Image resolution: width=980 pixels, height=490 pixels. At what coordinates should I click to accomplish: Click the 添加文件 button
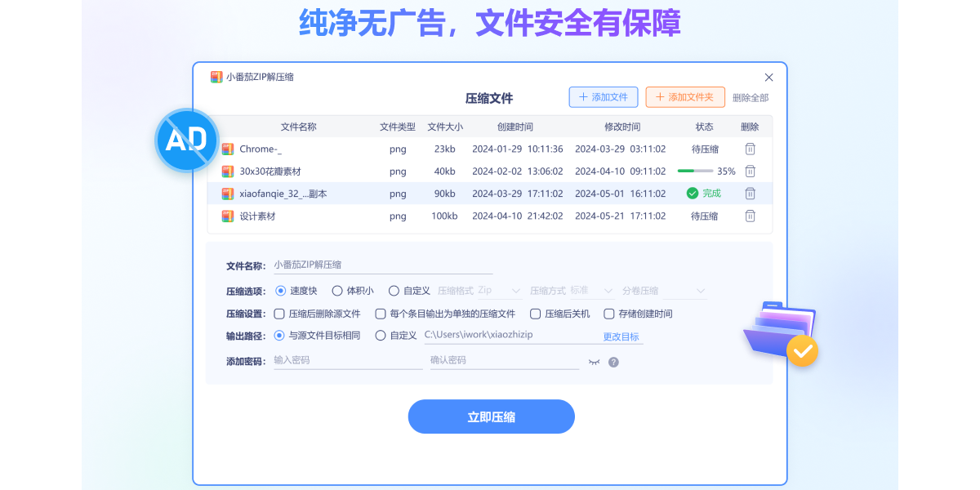(604, 97)
